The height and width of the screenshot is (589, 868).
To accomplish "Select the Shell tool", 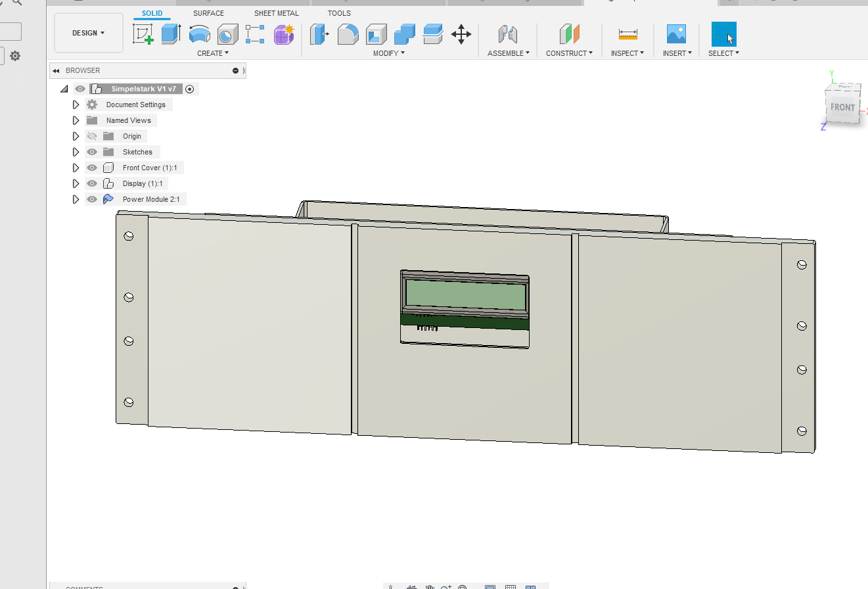I will click(x=377, y=34).
